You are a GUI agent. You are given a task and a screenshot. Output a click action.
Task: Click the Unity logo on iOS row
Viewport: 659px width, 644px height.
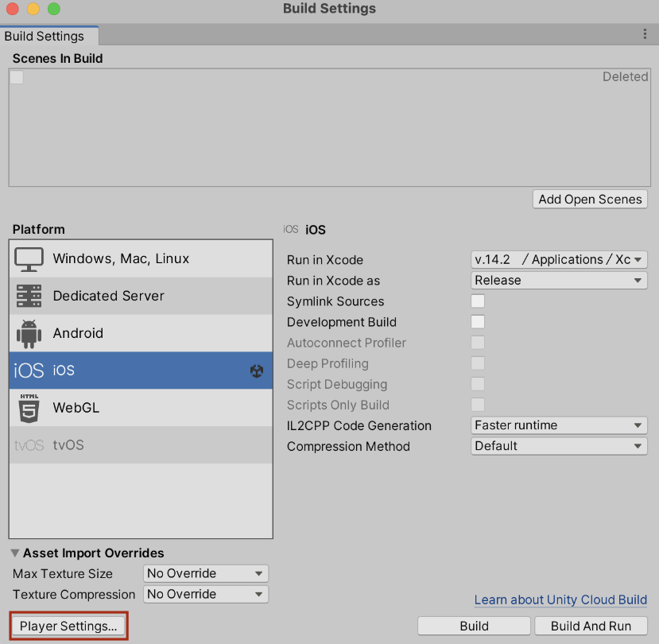(x=257, y=370)
